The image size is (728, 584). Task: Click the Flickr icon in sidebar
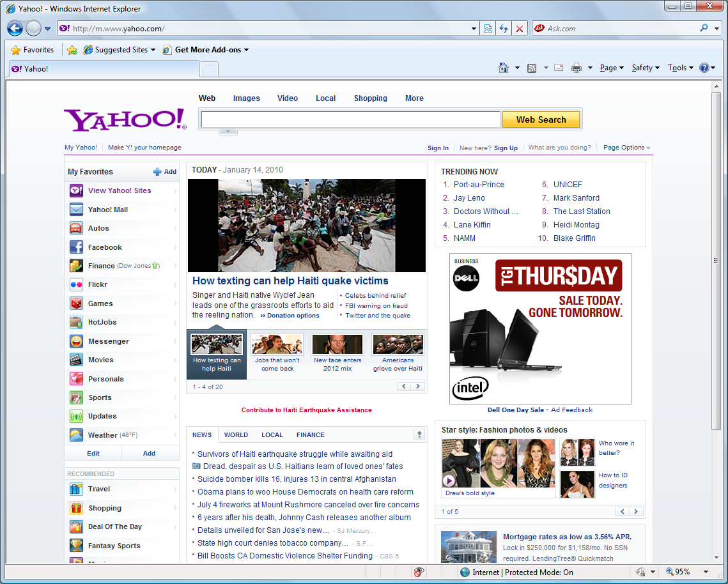pyautogui.click(x=76, y=285)
